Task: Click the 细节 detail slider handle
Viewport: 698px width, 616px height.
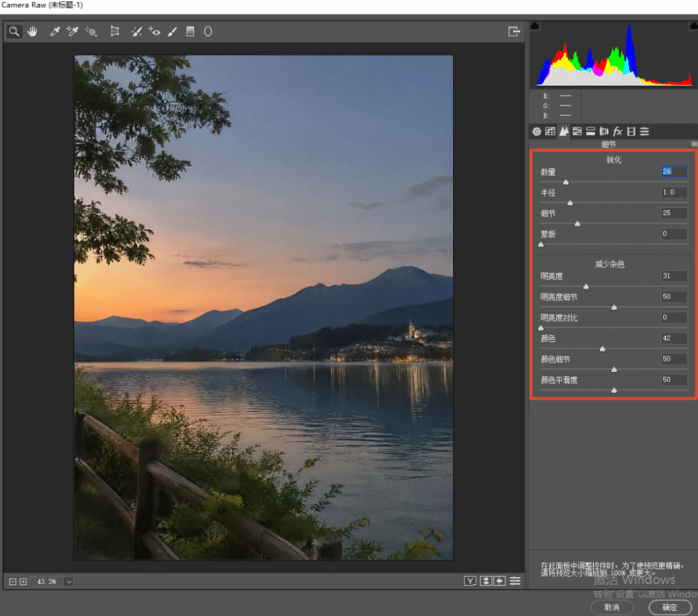Action: click(x=577, y=224)
